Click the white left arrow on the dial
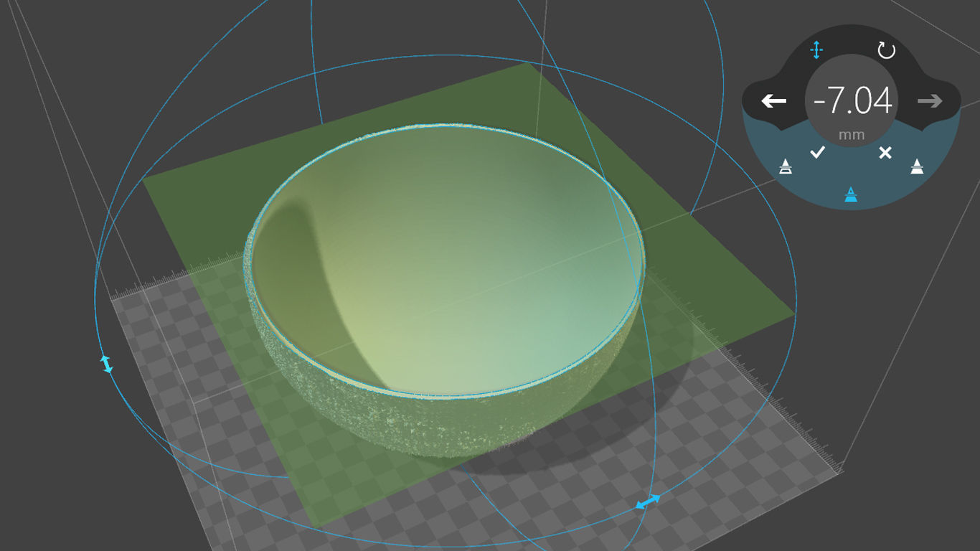Image resolution: width=980 pixels, height=551 pixels. pyautogui.click(x=773, y=101)
